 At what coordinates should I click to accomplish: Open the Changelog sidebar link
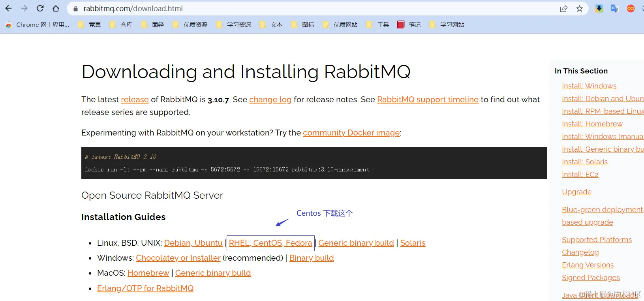tap(580, 252)
